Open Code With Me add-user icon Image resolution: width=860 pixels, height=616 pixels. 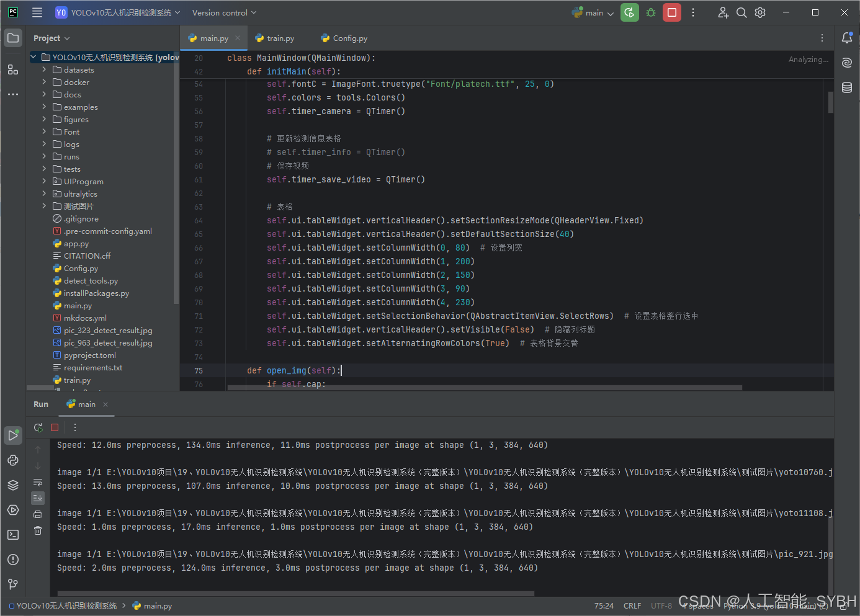point(723,12)
